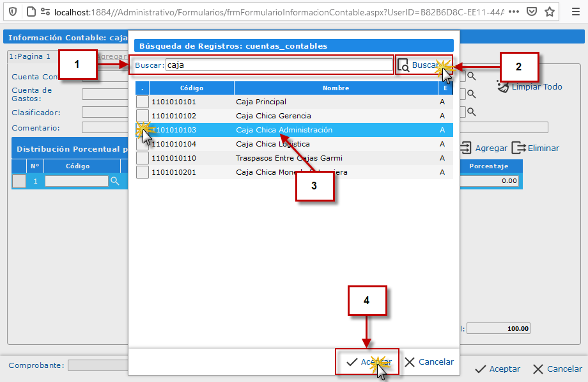Click Aceptar in the search dialog

click(x=369, y=362)
